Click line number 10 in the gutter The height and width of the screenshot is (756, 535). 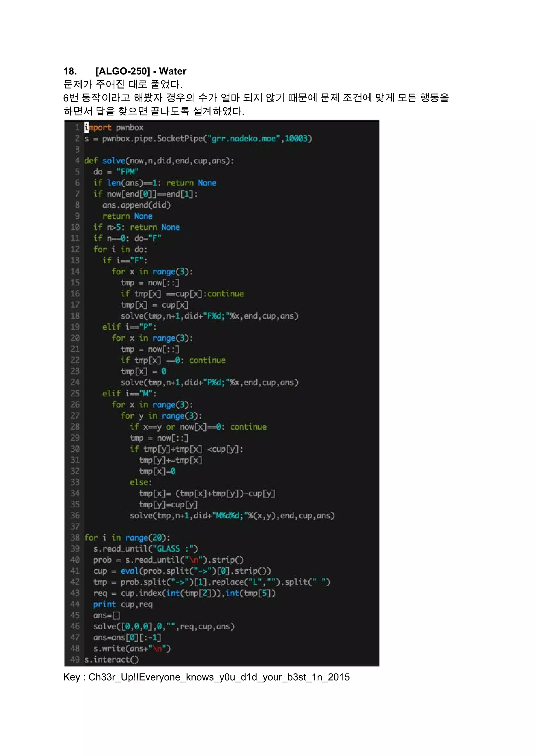[75, 227]
